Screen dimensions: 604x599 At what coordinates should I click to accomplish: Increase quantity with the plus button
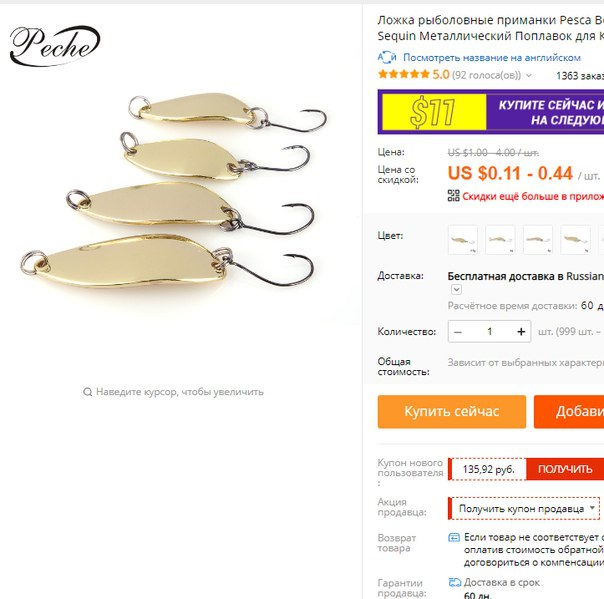point(521,332)
